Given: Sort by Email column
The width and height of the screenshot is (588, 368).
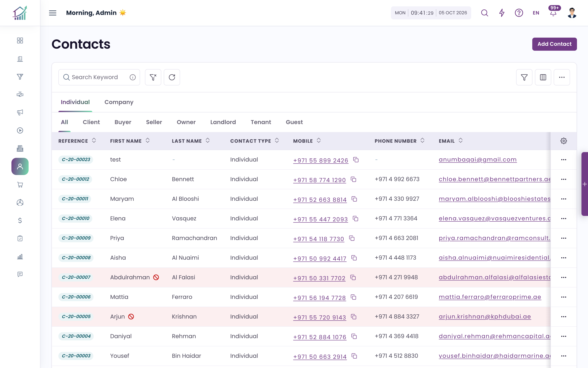Looking at the screenshot, I should tap(460, 140).
